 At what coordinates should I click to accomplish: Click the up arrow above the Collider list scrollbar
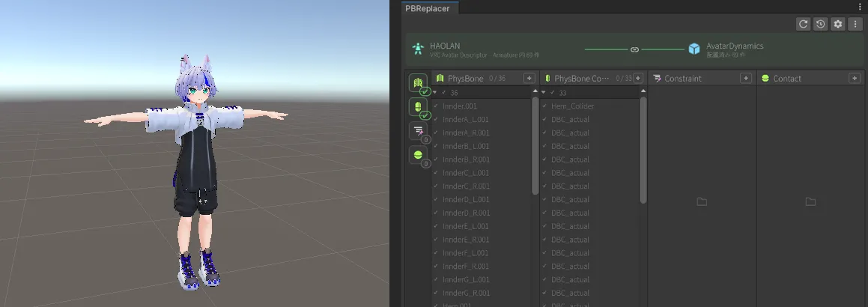click(x=643, y=91)
